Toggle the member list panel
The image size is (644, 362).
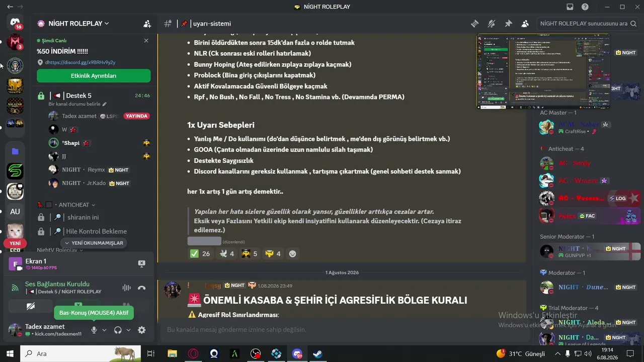(x=525, y=24)
